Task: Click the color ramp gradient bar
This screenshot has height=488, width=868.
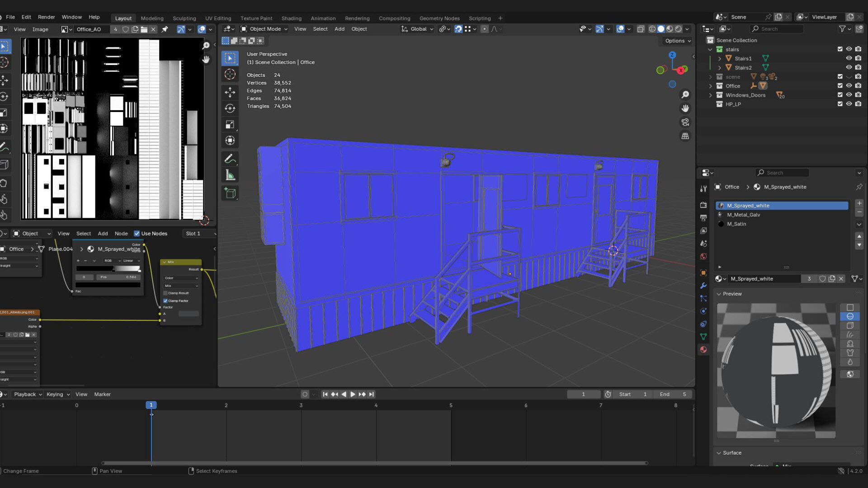Action: [x=108, y=268]
